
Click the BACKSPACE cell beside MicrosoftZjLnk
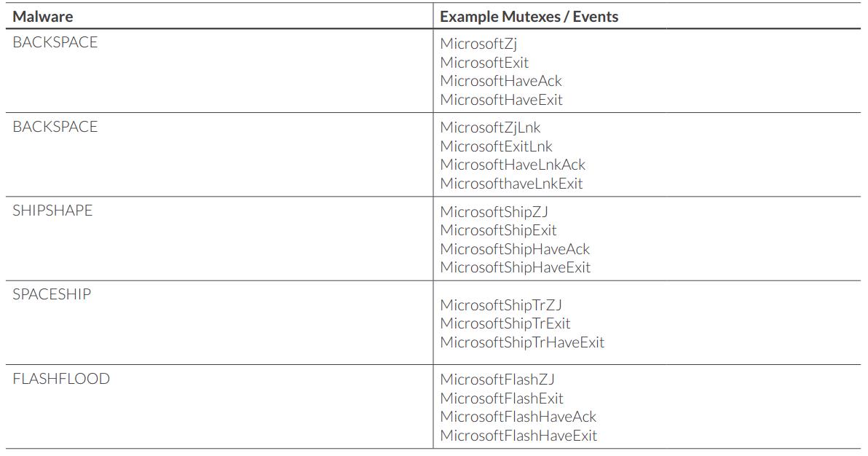(55, 127)
